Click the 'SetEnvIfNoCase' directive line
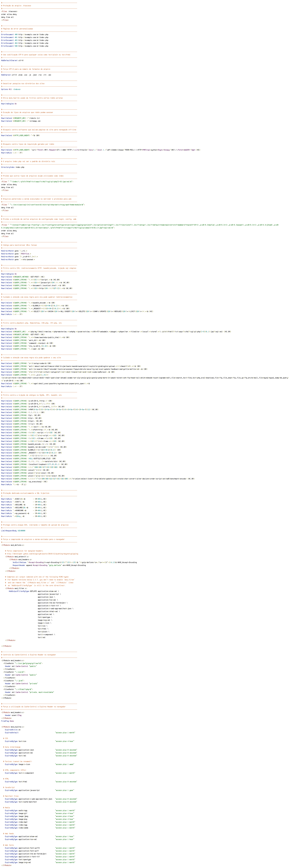Screen dimensions: 290x868 [75, 562]
